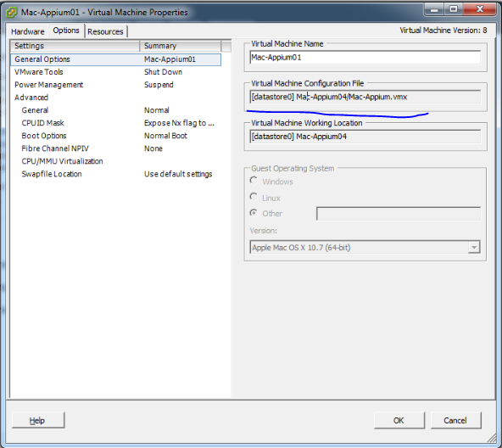Minimize the Virtual Machine Properties window

(x=434, y=9)
